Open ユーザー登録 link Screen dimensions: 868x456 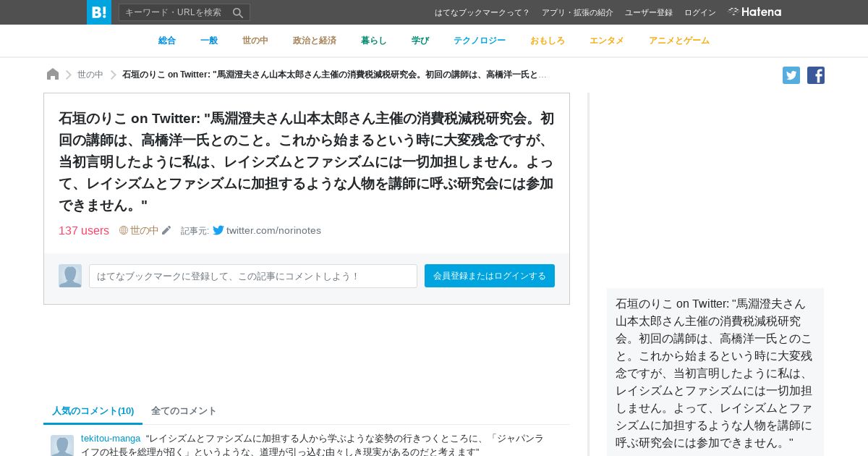pos(649,12)
